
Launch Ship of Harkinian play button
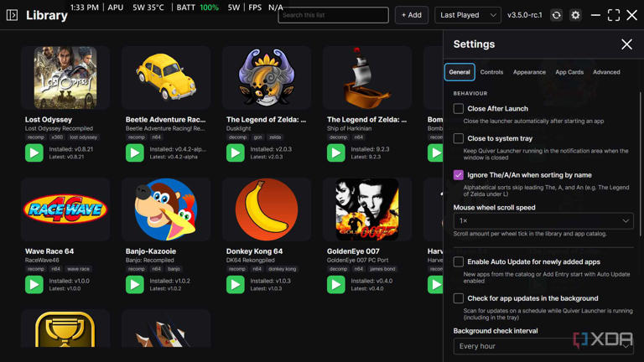click(x=336, y=153)
